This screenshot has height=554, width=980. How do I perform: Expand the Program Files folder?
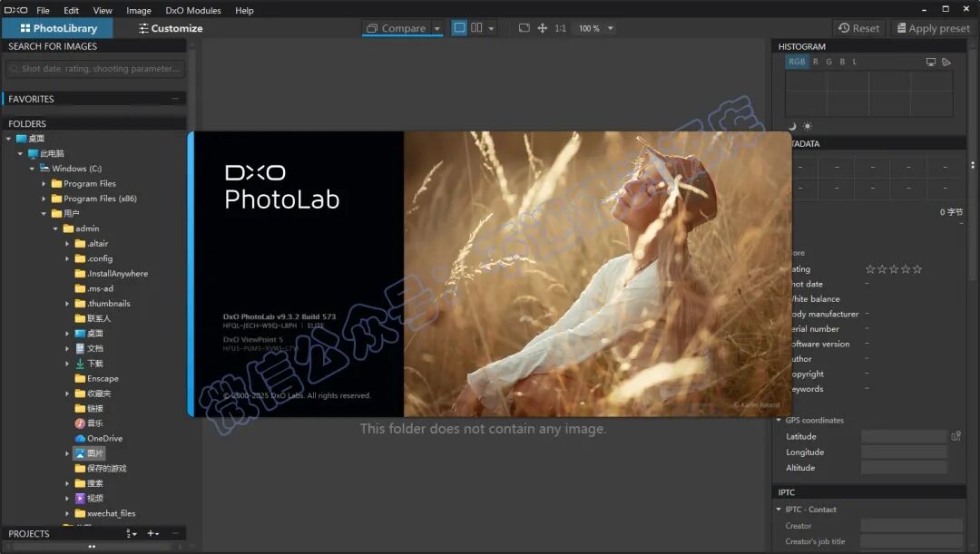pyautogui.click(x=44, y=184)
